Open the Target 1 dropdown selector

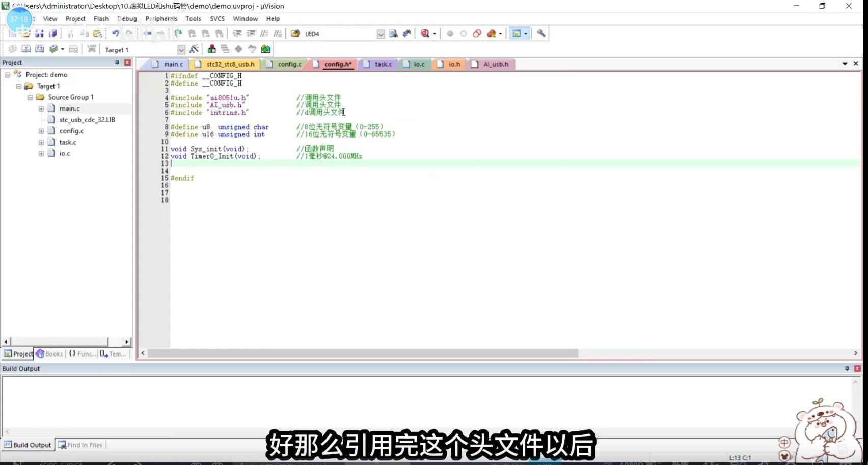(x=181, y=49)
